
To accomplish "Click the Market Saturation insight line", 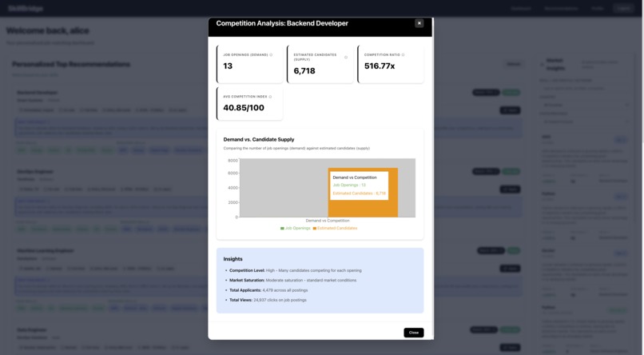I will click(x=293, y=280).
